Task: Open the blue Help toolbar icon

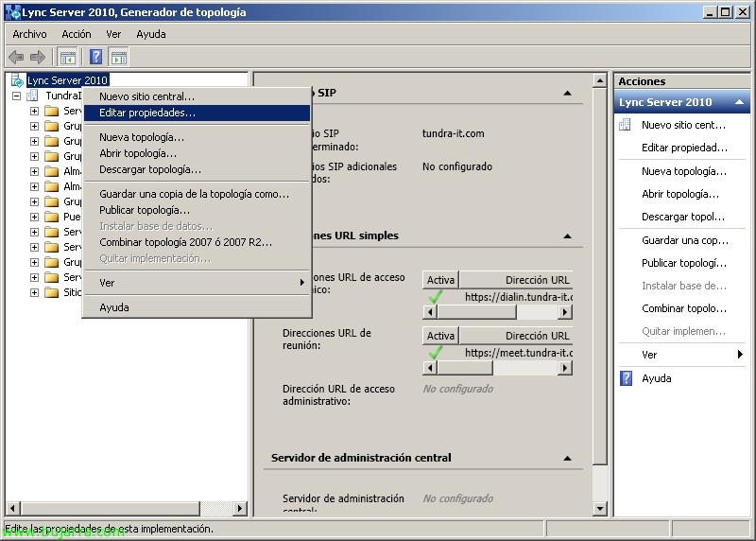Action: click(96, 58)
